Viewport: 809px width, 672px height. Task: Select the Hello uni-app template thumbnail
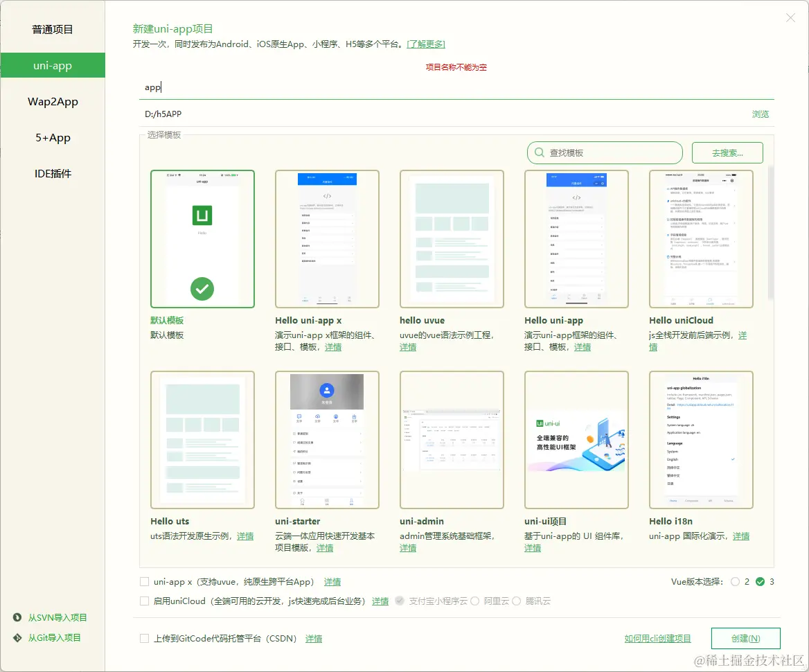coord(576,239)
